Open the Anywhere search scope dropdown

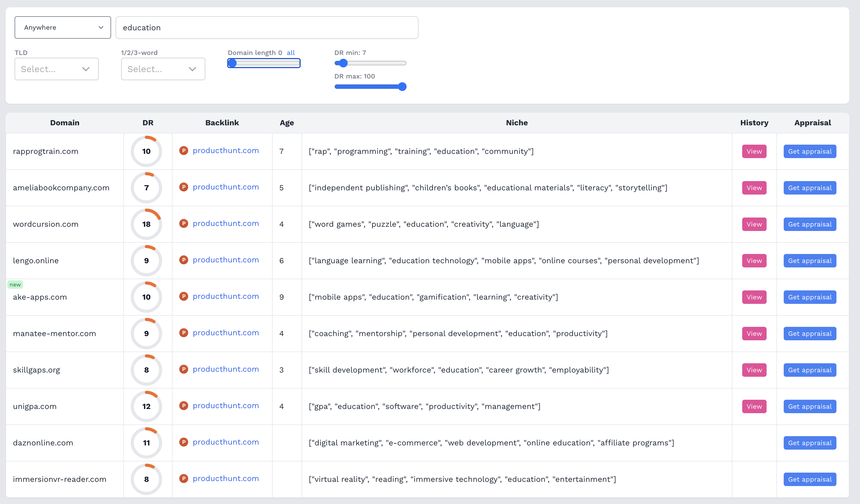pos(63,27)
